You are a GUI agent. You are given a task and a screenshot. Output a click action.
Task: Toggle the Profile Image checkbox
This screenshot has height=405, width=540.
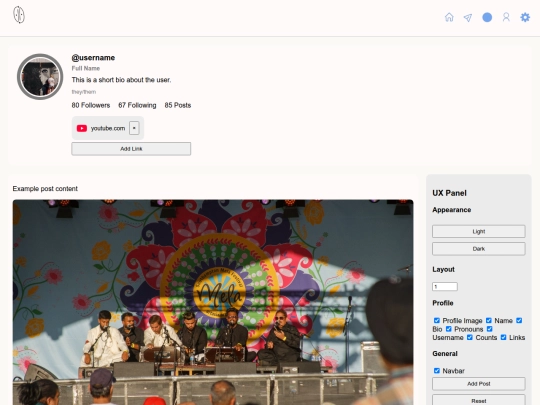click(437, 321)
